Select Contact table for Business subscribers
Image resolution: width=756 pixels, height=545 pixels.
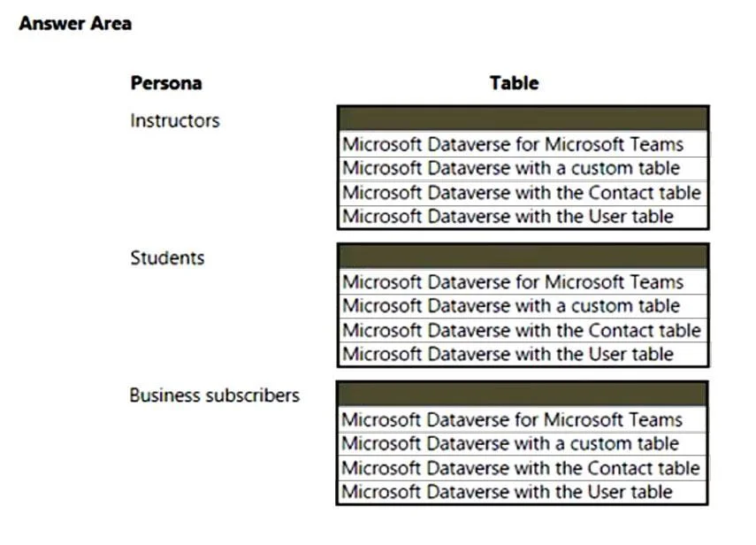(x=523, y=468)
